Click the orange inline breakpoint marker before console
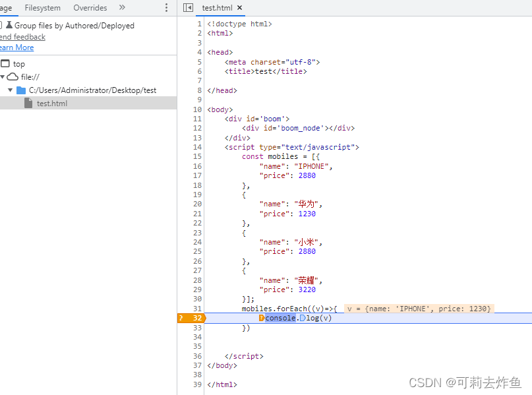Viewport: 532px width, 395px height. tap(262, 318)
